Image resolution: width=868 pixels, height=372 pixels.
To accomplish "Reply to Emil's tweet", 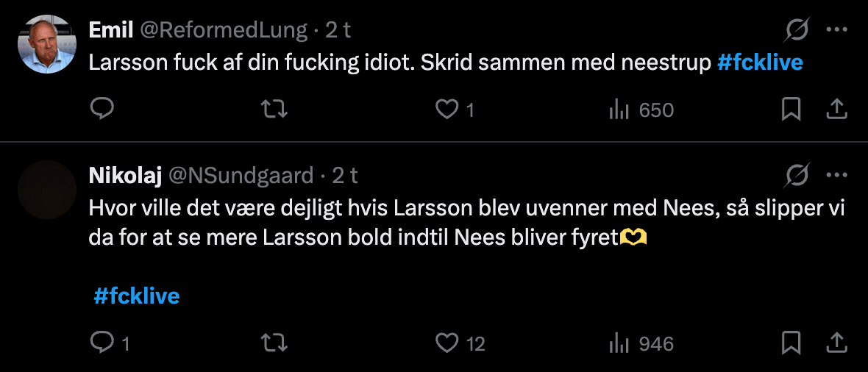I will coord(102,110).
